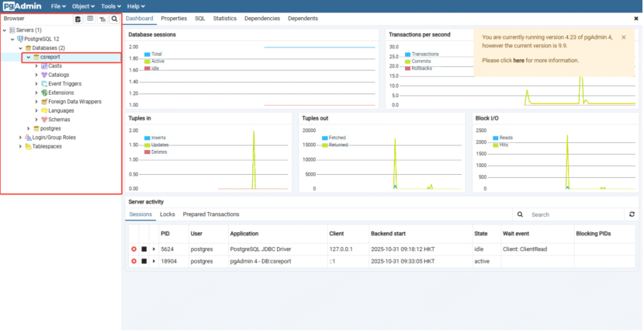Switch to the SQL tab
Viewport: 644px width, 331px height.
pyautogui.click(x=200, y=18)
